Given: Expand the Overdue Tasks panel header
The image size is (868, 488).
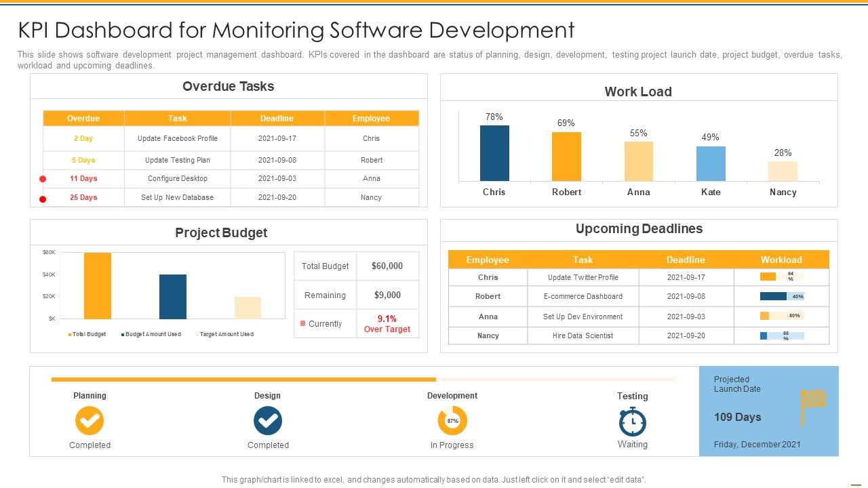Looking at the screenshot, I should (228, 86).
